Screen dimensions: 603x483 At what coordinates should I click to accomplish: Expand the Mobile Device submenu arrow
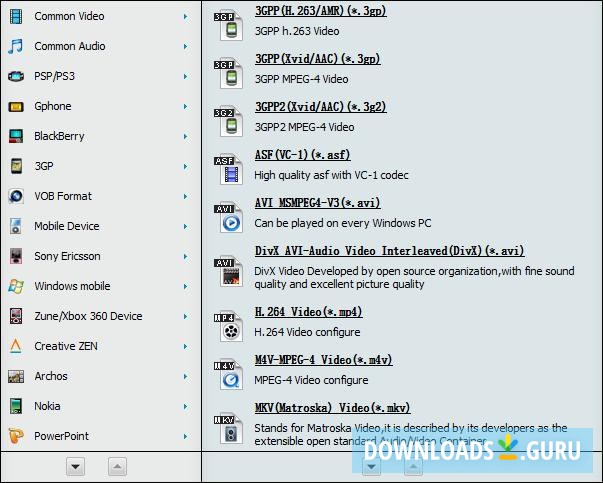click(x=185, y=227)
